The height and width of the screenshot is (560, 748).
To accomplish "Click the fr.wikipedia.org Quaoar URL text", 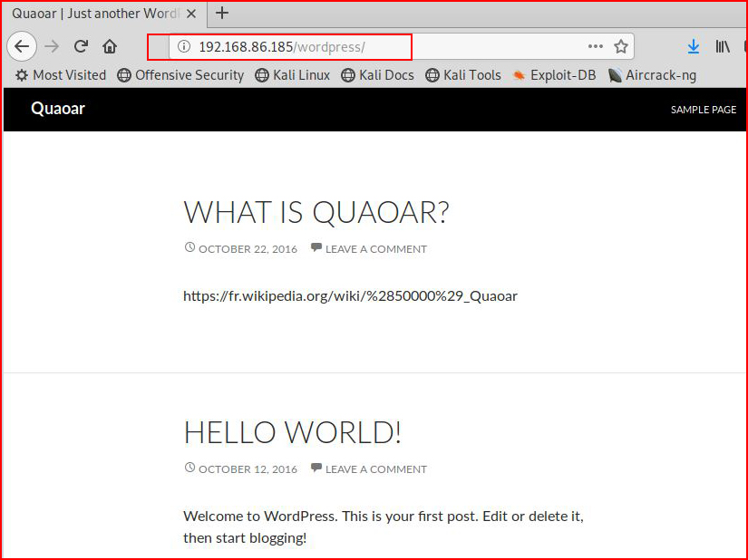I will coord(350,296).
